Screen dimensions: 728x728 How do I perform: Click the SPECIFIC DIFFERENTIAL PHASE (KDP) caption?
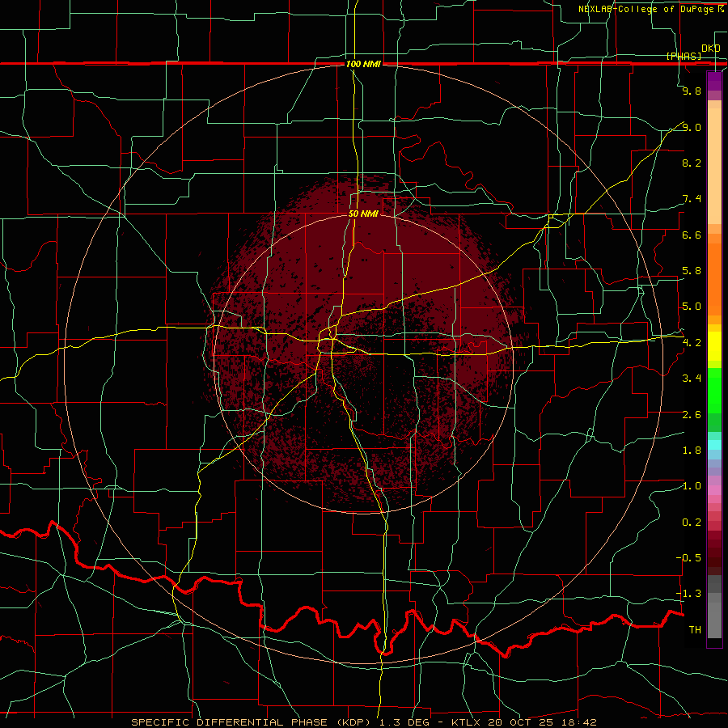252,722
